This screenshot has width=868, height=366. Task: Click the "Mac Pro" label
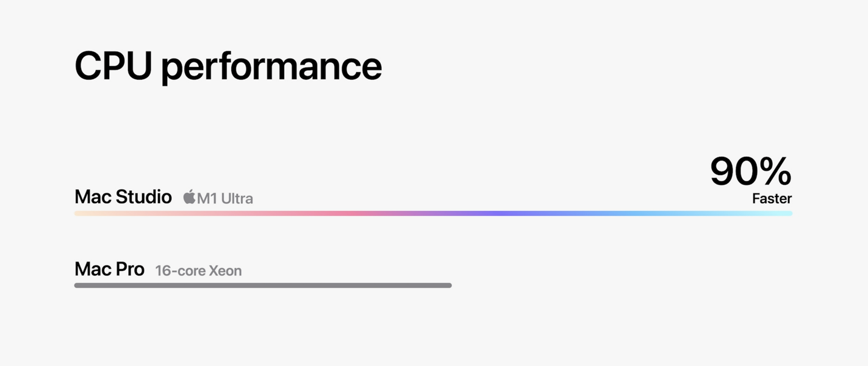pos(109,269)
